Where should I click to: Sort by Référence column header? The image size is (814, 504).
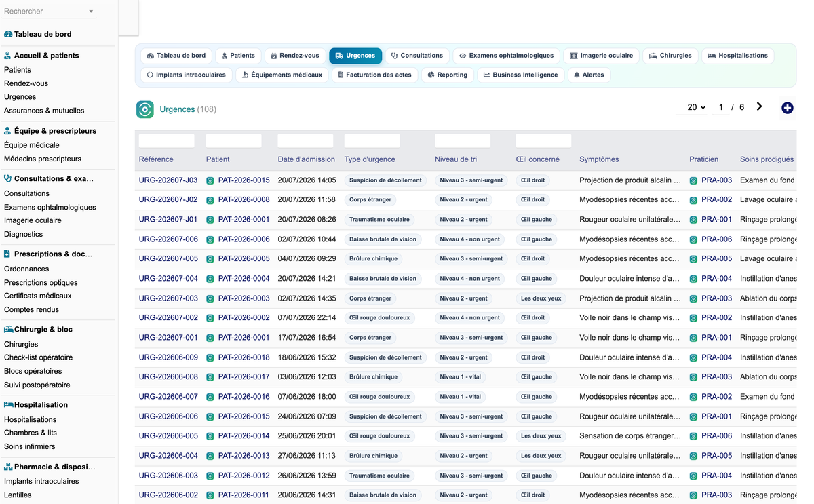(x=156, y=159)
